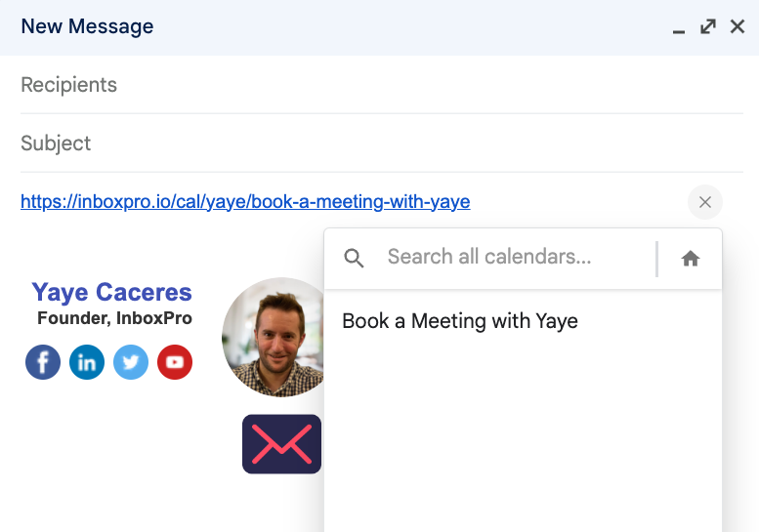Go to calendar home via house icon
759x532 pixels.
point(691,259)
